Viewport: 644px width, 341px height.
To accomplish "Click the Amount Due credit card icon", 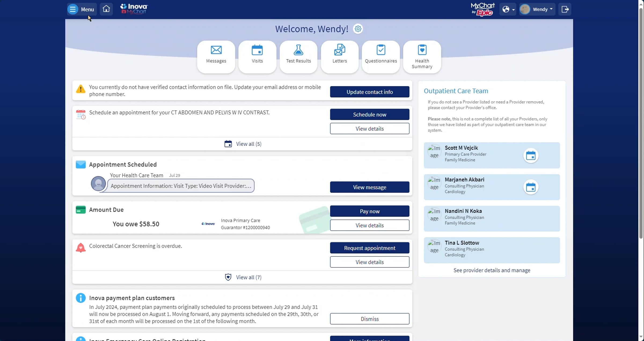I will click(80, 209).
